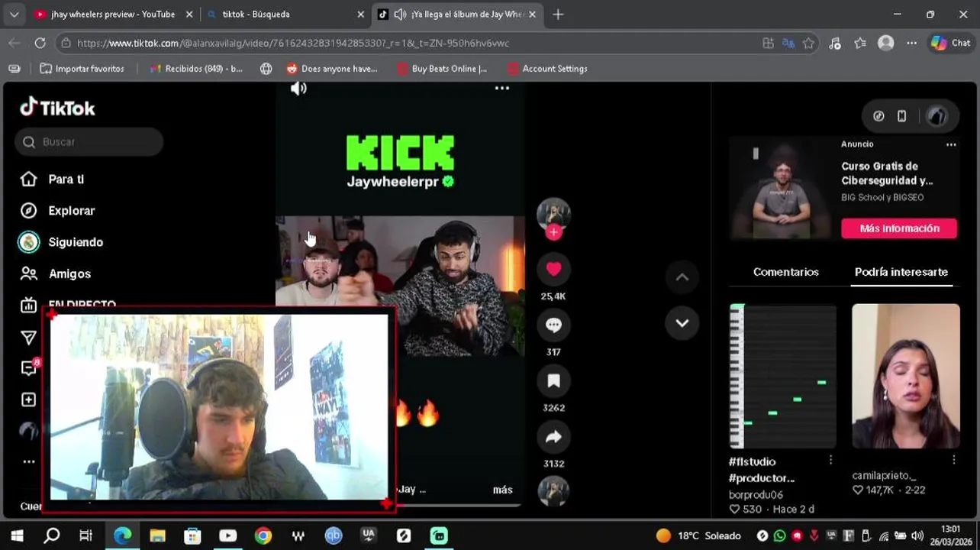
Task: Open the #flstudio video thumbnail
Action: [x=783, y=376]
